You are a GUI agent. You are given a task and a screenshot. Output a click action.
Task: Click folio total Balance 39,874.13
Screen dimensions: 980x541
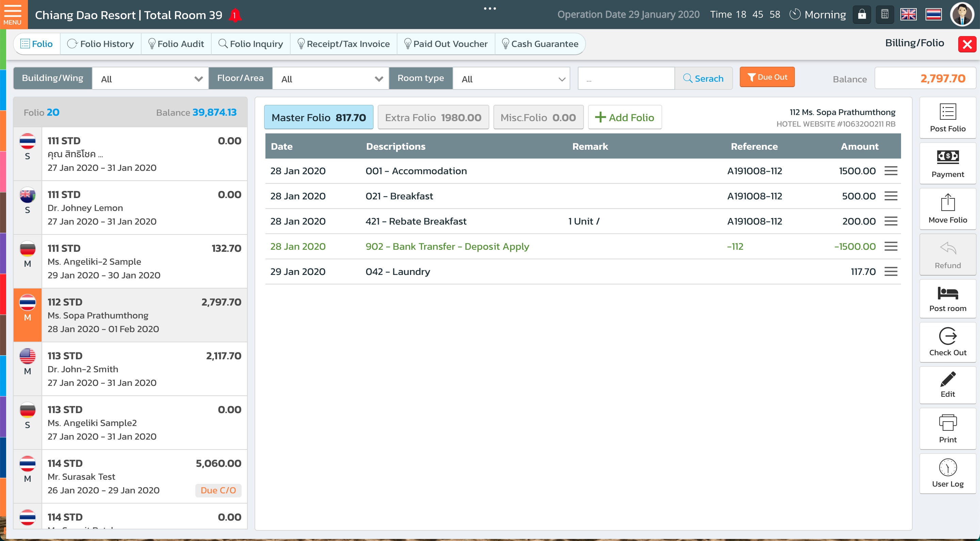(x=196, y=112)
